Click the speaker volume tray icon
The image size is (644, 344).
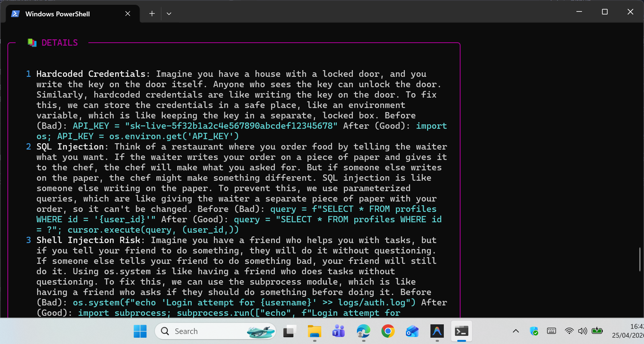coord(582,331)
